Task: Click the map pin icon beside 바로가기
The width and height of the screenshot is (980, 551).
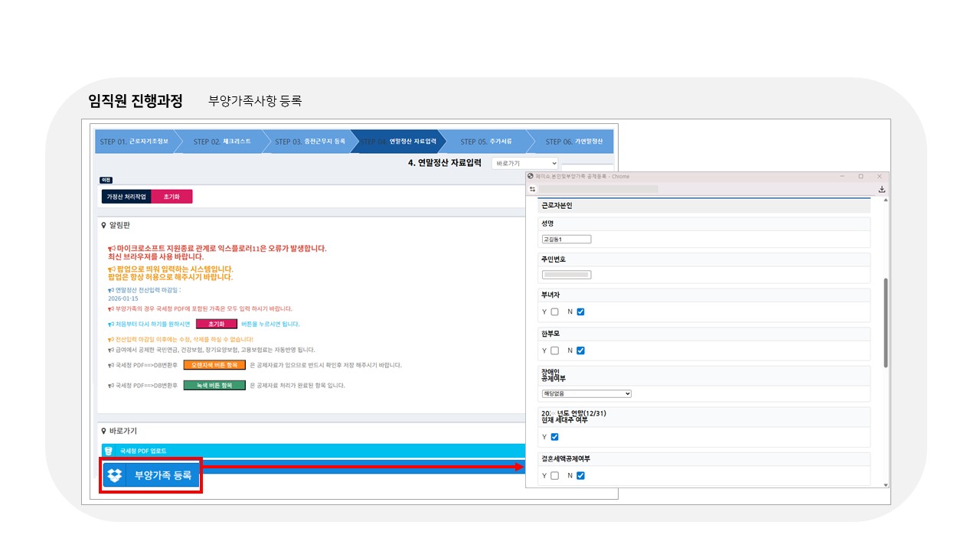Action: pyautogui.click(x=104, y=431)
